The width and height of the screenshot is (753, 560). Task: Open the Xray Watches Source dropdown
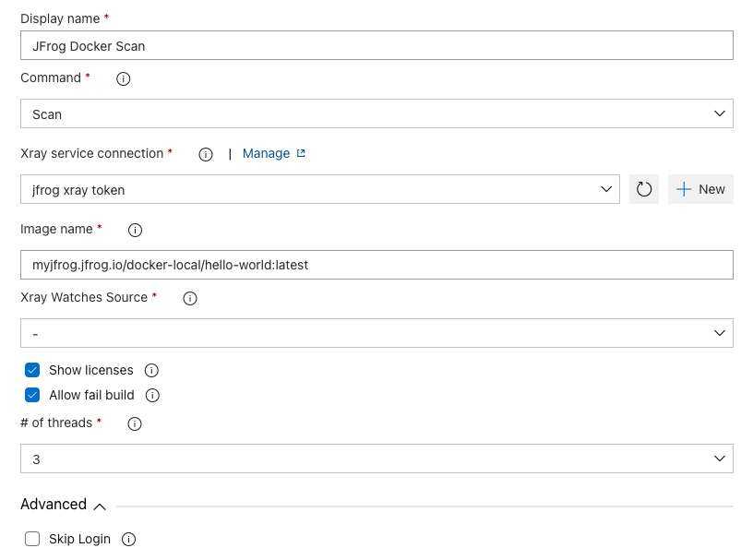pos(719,333)
